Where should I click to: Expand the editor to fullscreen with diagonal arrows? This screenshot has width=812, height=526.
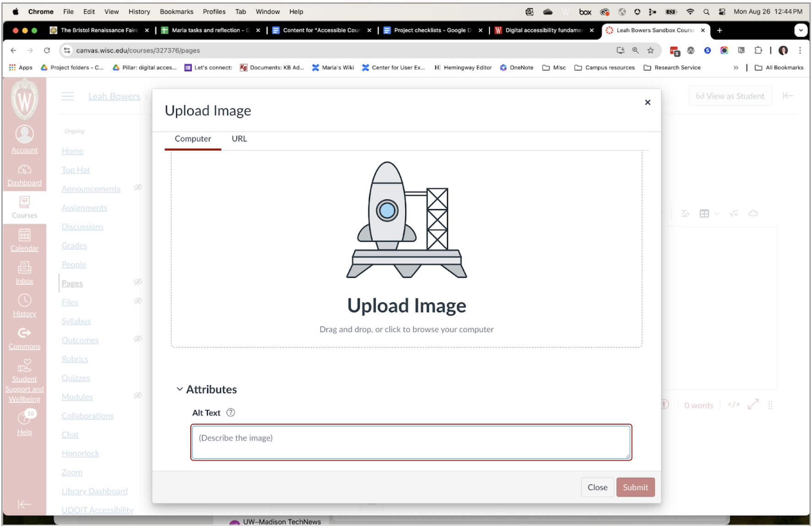tap(753, 405)
